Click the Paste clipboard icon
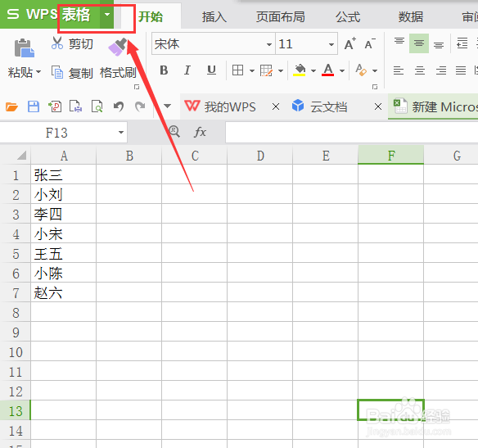478x448 pixels. point(25,48)
